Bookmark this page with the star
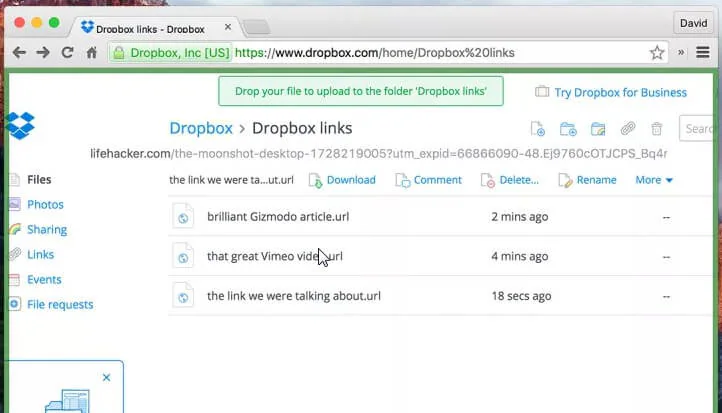 point(657,52)
